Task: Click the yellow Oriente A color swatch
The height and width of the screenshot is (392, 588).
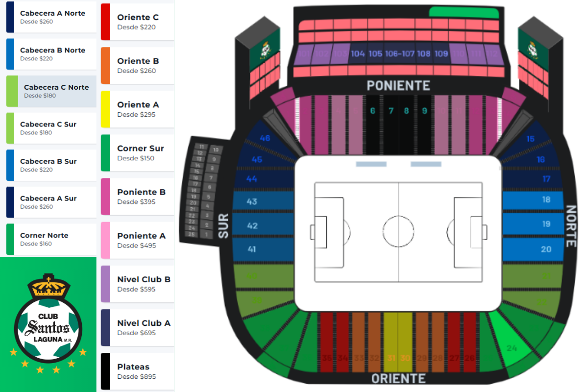Action: (105, 109)
